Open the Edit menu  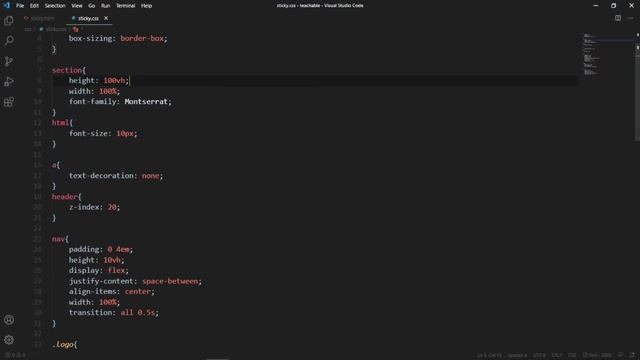point(34,6)
